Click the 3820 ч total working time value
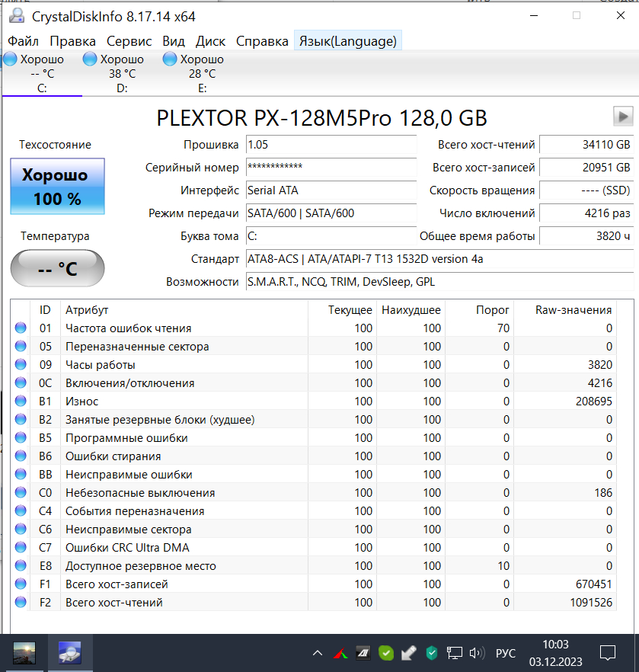 [586, 236]
